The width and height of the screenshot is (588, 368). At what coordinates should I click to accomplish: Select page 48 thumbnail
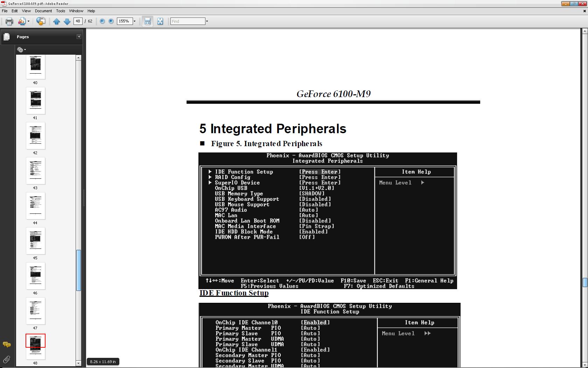pyautogui.click(x=36, y=346)
